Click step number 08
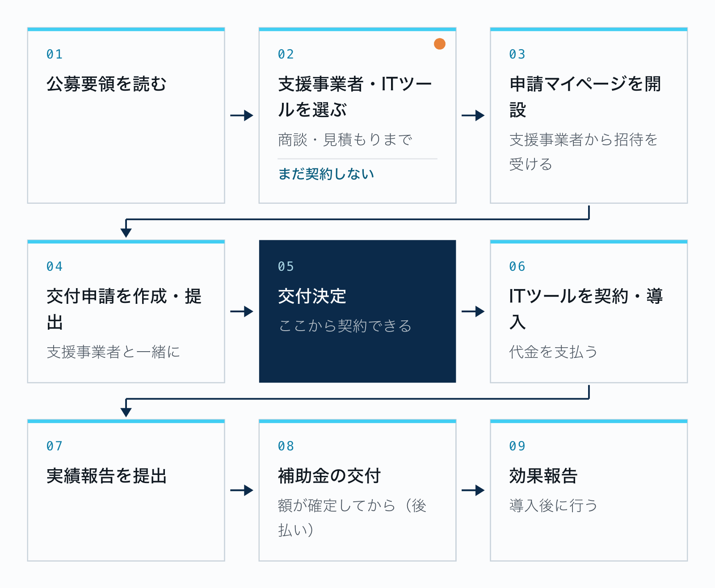715x588 pixels. click(286, 446)
